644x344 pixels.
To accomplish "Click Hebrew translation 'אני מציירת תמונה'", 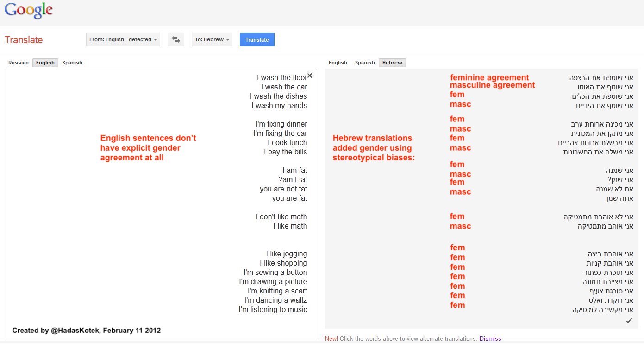I will (x=608, y=282).
